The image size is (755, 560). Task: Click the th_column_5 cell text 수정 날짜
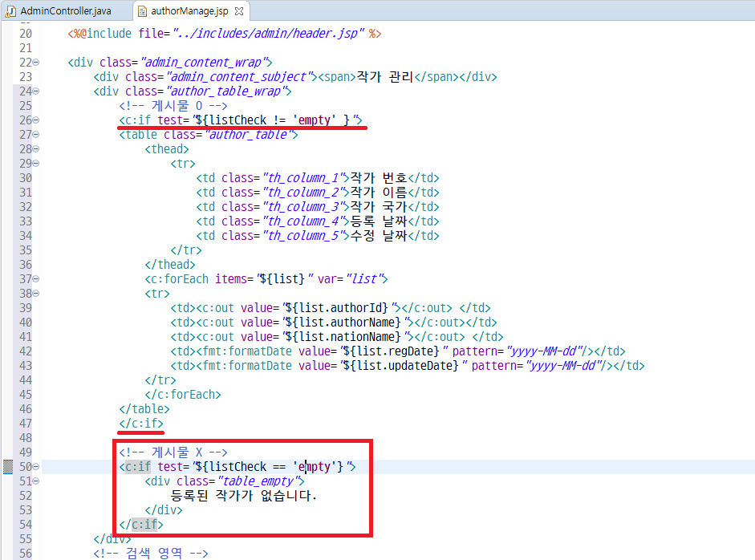pos(379,235)
